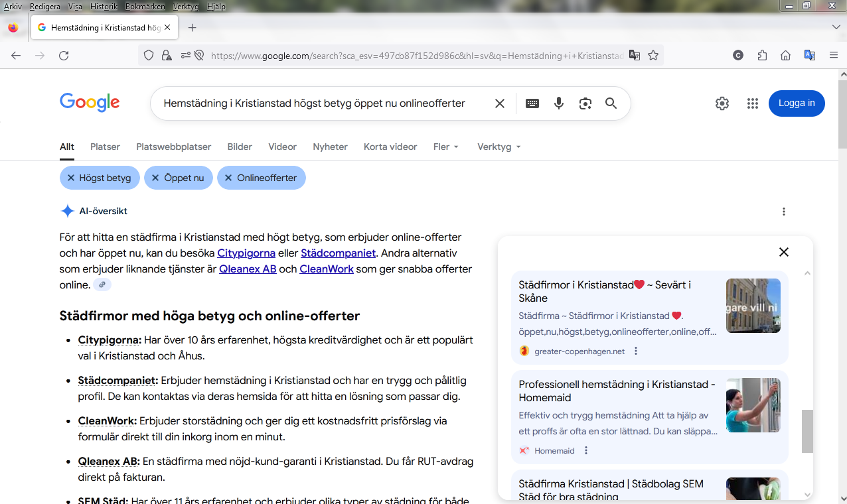Search by image with camera icon
Viewport: 847px width, 504px height.
[585, 103]
